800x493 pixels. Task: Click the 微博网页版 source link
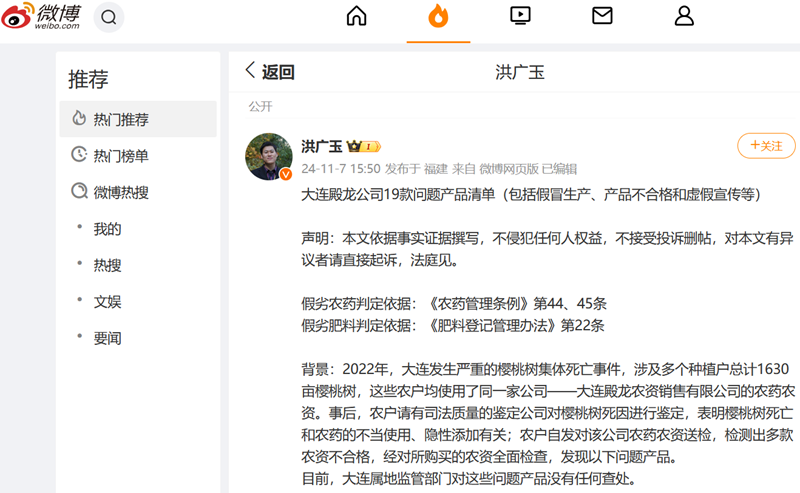click(511, 168)
